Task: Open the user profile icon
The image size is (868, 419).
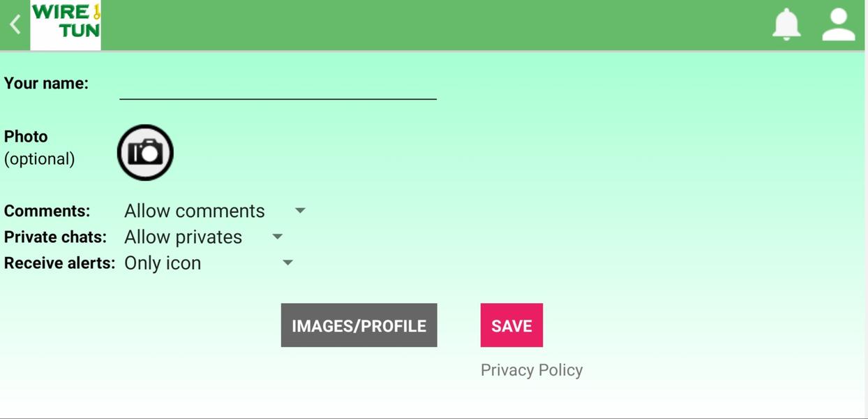Action: pyautogui.click(x=839, y=25)
